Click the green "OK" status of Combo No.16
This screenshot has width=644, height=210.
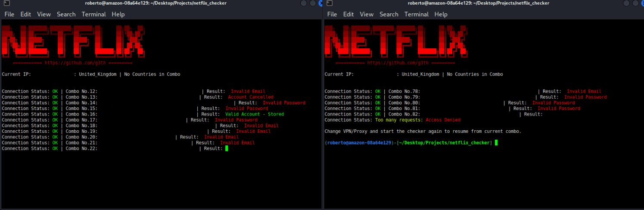pos(55,114)
